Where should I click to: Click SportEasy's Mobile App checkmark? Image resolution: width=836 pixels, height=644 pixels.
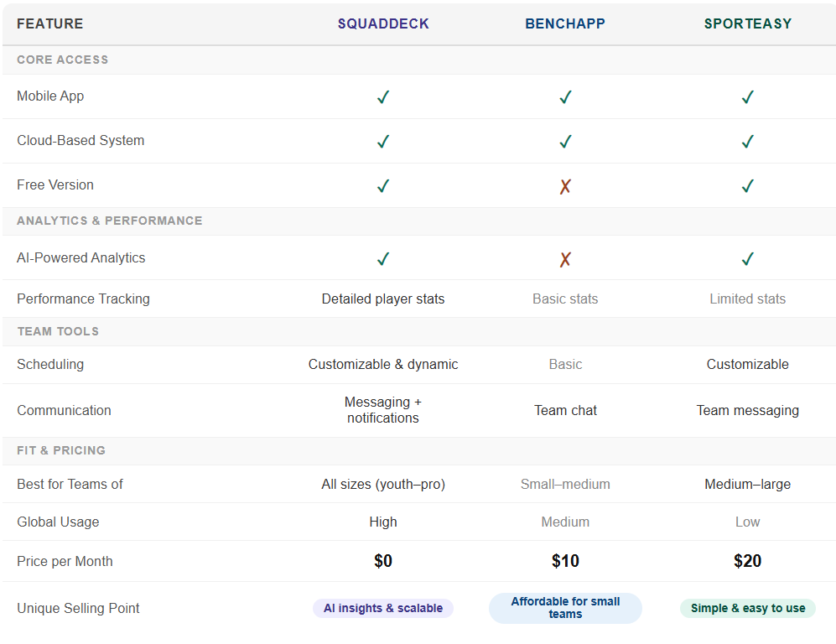pos(747,96)
